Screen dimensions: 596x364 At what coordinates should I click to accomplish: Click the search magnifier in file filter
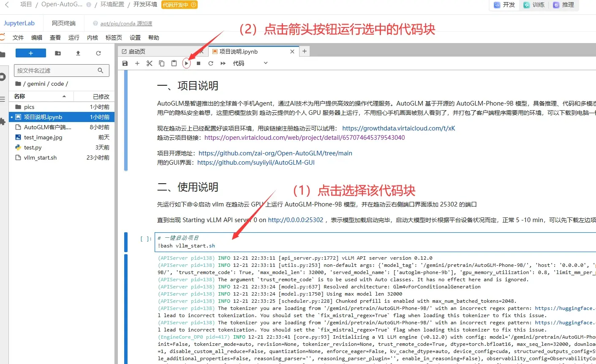pyautogui.click(x=101, y=71)
